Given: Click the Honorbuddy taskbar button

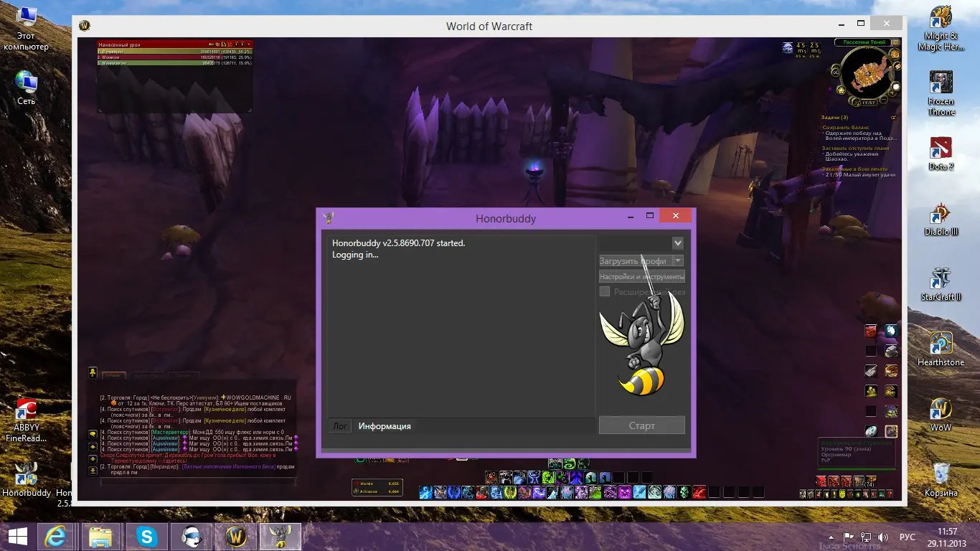Looking at the screenshot, I should pyautogui.click(x=281, y=537).
